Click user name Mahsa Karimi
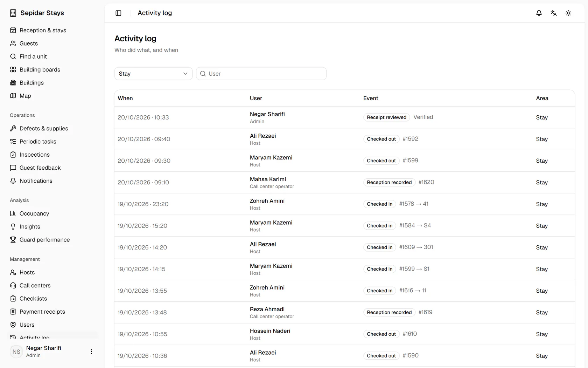Viewport: 588px width, 368px height. pos(268,179)
